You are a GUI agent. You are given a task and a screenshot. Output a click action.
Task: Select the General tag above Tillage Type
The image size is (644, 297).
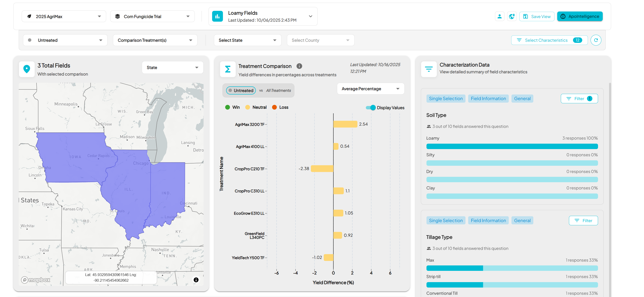[x=522, y=220]
